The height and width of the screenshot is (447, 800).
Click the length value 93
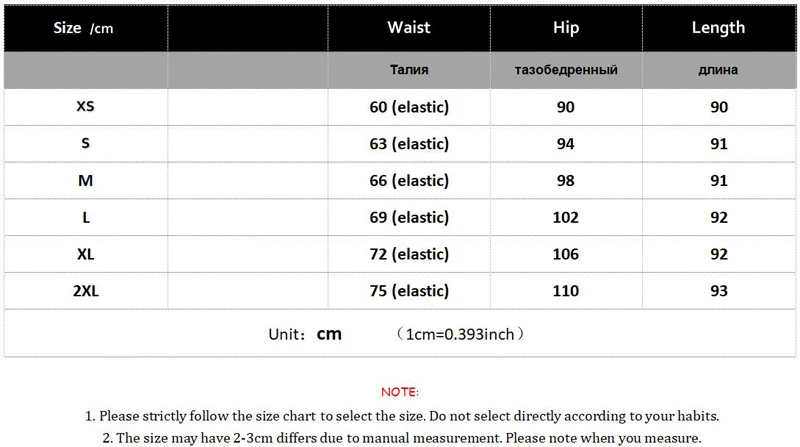[719, 291]
